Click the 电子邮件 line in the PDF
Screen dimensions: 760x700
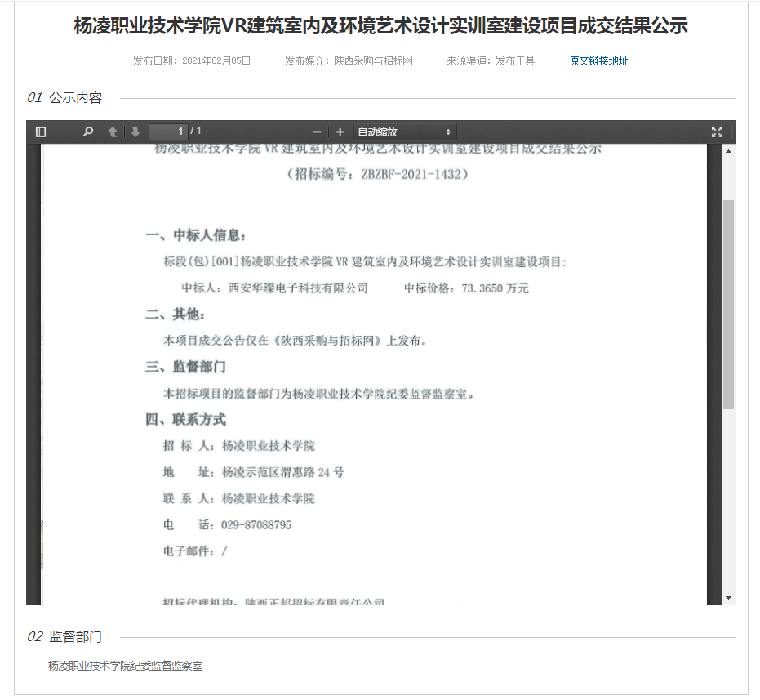tap(195, 551)
